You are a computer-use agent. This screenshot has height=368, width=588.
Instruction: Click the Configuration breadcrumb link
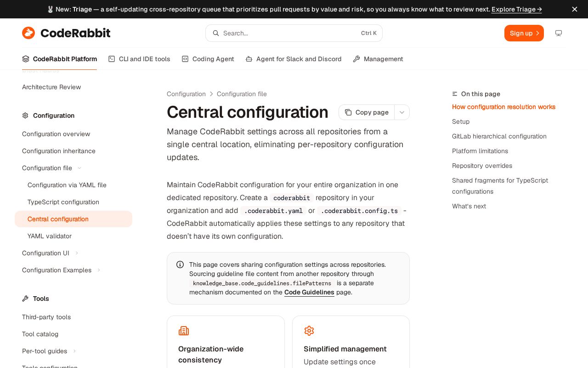(186, 94)
